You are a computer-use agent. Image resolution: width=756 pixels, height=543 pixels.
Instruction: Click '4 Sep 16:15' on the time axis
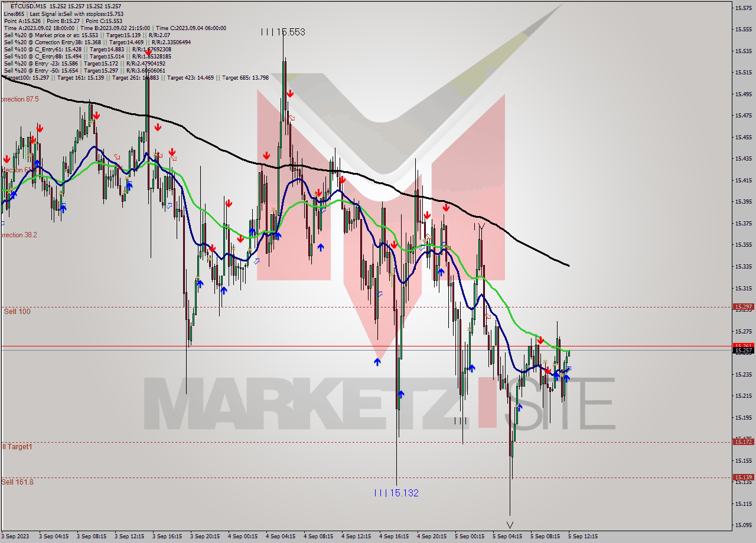tap(394, 537)
